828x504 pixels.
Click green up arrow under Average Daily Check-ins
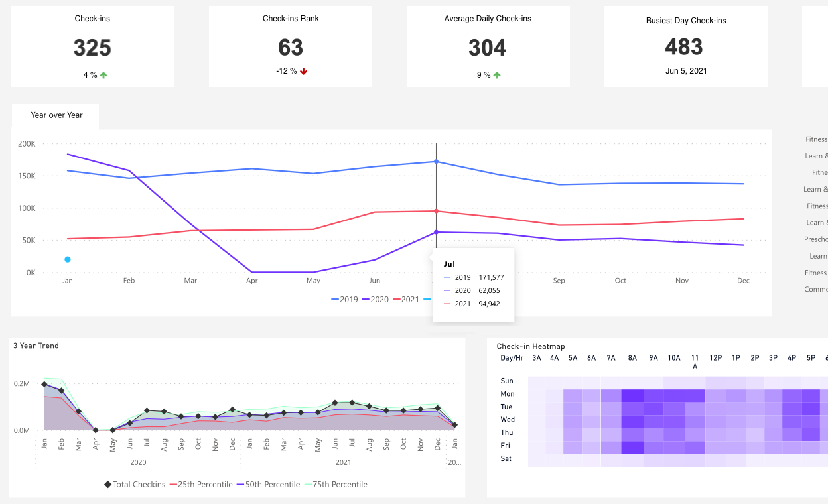coord(497,75)
